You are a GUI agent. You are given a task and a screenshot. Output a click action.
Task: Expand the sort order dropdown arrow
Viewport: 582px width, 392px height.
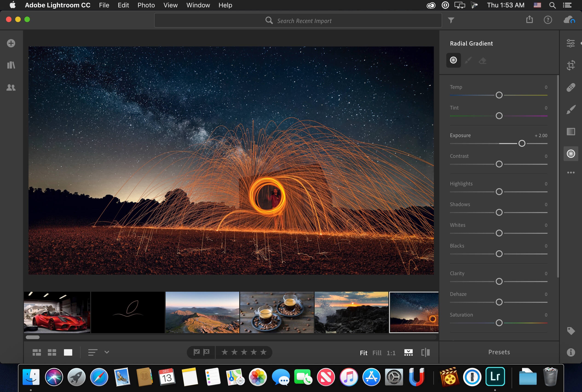[x=105, y=352]
